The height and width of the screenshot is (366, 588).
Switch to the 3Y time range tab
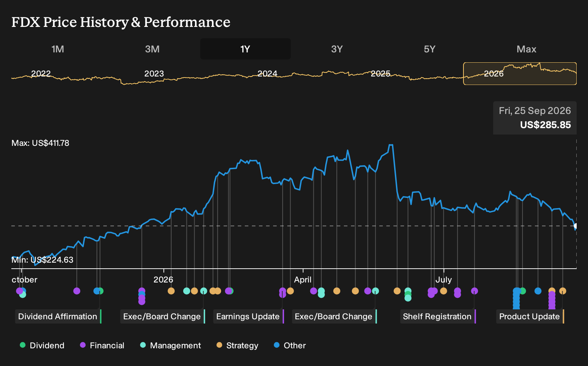point(337,49)
